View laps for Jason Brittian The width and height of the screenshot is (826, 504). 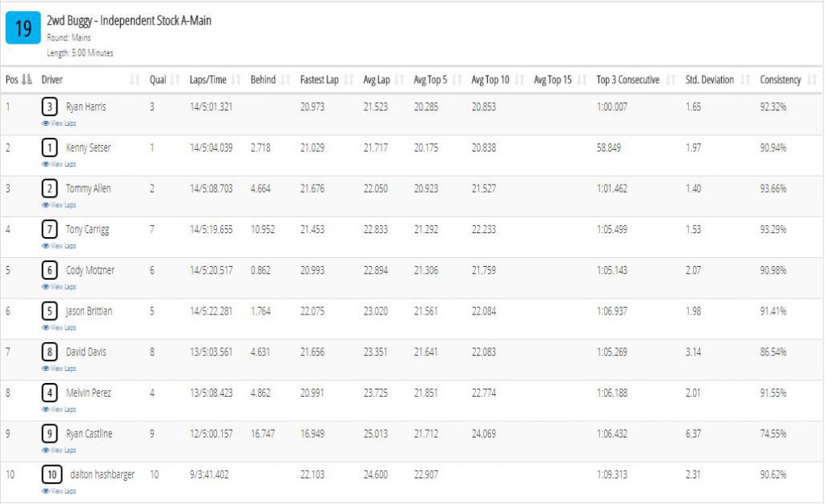(x=59, y=327)
